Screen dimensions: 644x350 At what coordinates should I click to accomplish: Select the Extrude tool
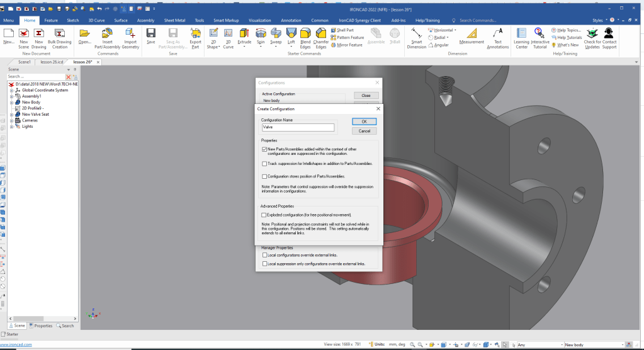(x=244, y=33)
